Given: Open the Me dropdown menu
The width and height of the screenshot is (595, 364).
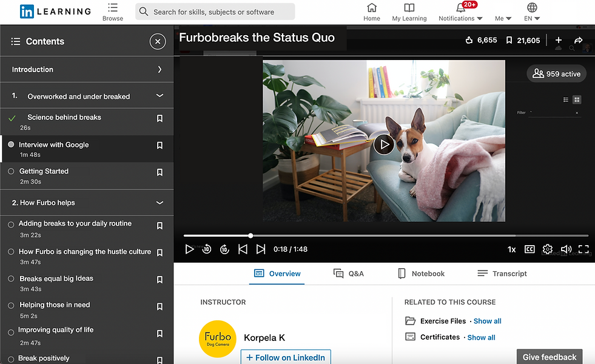Looking at the screenshot, I should [x=503, y=18].
